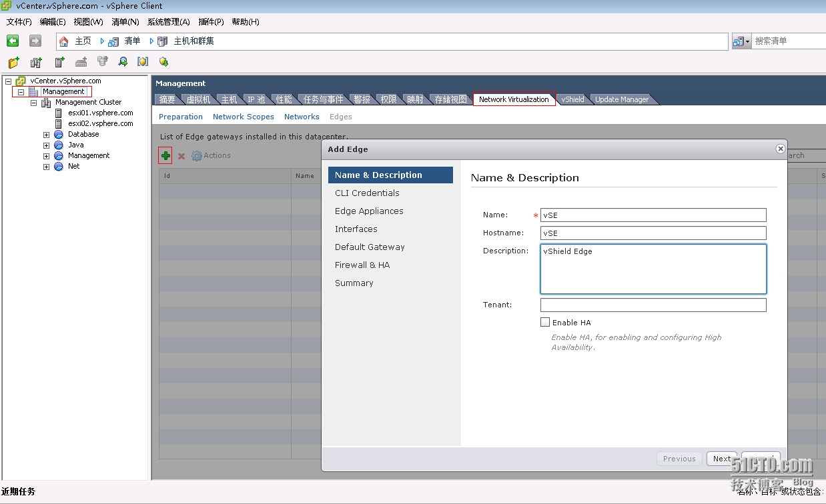Expand the Java resource pool
Viewport: 826px width, 504px height.
click(x=46, y=145)
